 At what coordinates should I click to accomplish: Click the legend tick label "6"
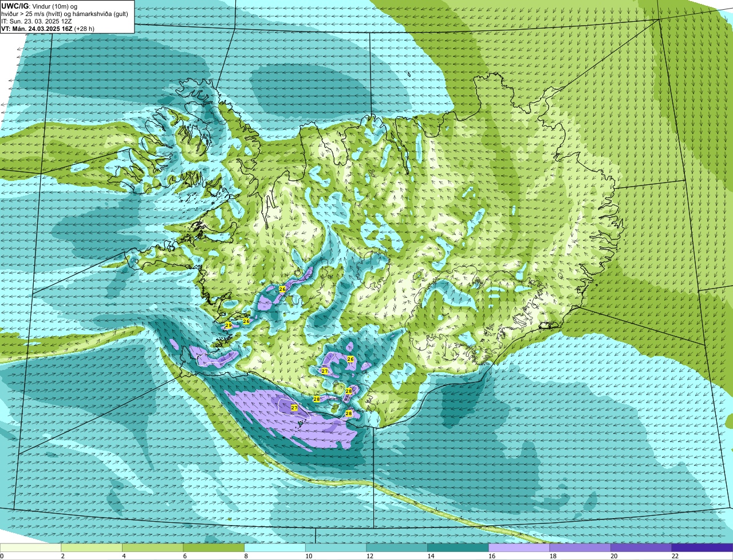click(x=184, y=556)
